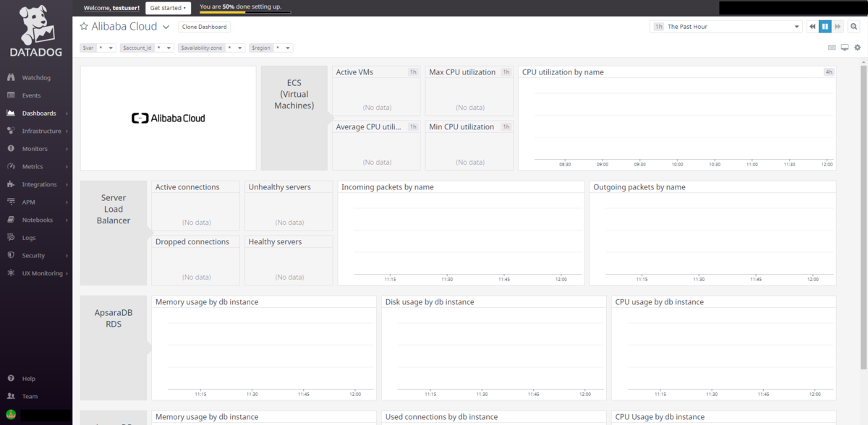Screen dimensions: 868x425
Task: Open the Help question mark icon
Action: tap(11, 379)
